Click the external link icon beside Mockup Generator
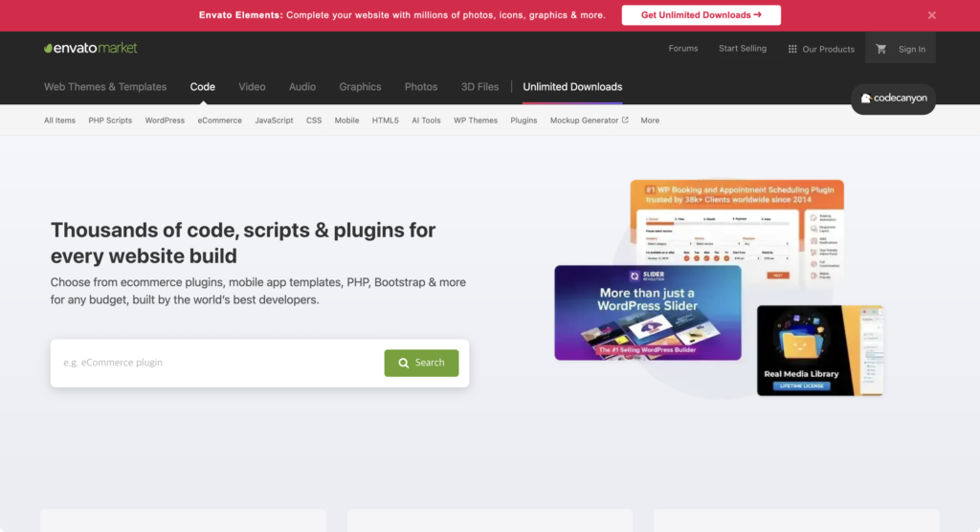Screen dimensions: 980x532 pos(625,120)
